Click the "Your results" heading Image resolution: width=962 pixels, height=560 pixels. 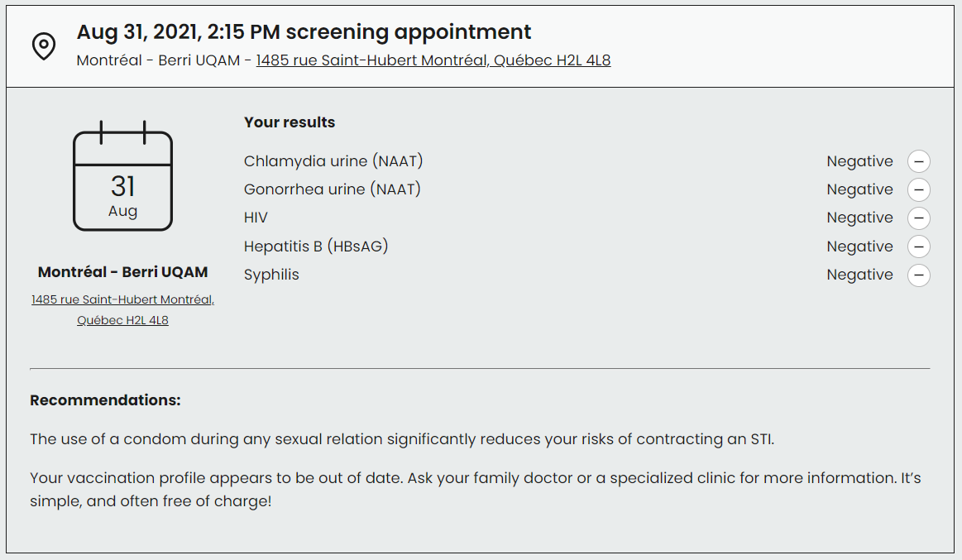290,122
